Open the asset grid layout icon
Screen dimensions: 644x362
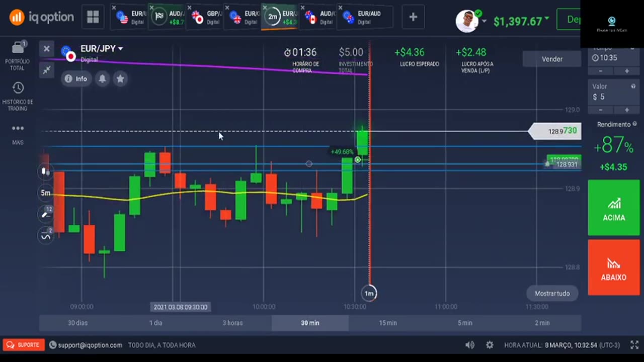click(93, 17)
